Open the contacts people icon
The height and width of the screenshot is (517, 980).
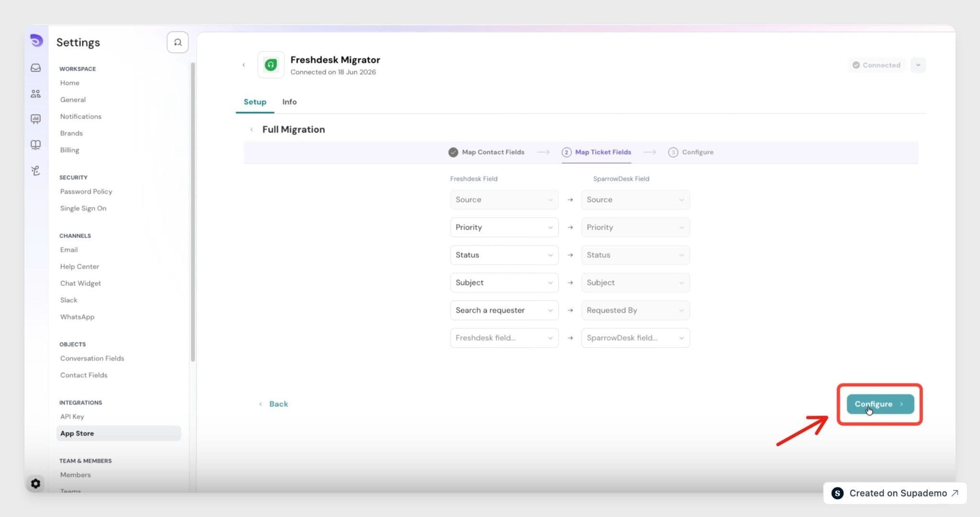pyautogui.click(x=36, y=94)
